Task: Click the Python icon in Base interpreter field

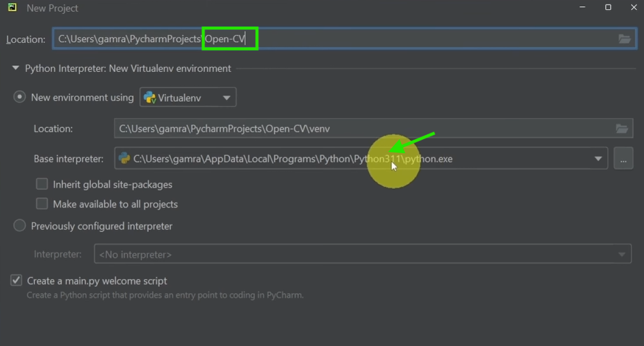Action: [x=124, y=158]
